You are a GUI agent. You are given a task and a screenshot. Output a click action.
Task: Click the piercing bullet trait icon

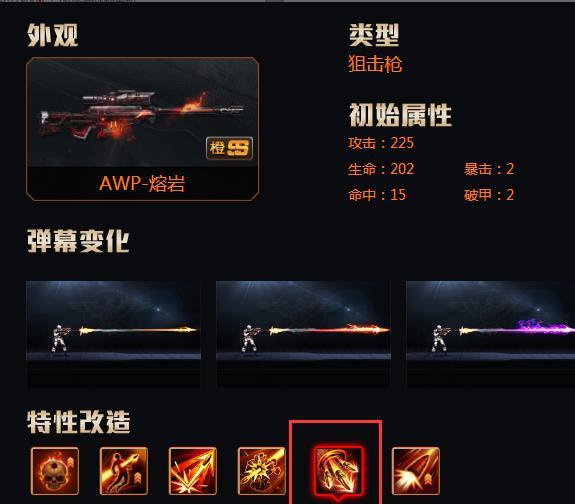pos(416,471)
